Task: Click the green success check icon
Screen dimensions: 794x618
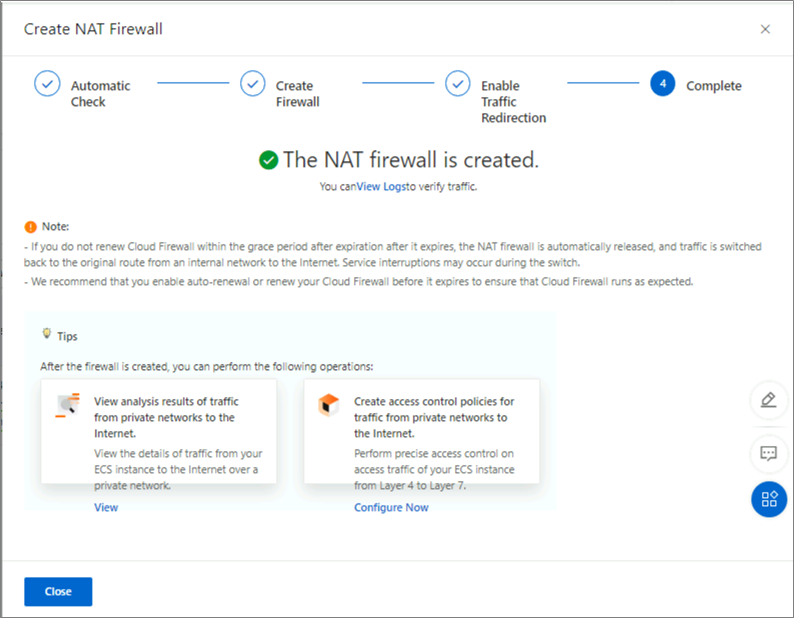Action: pos(268,160)
